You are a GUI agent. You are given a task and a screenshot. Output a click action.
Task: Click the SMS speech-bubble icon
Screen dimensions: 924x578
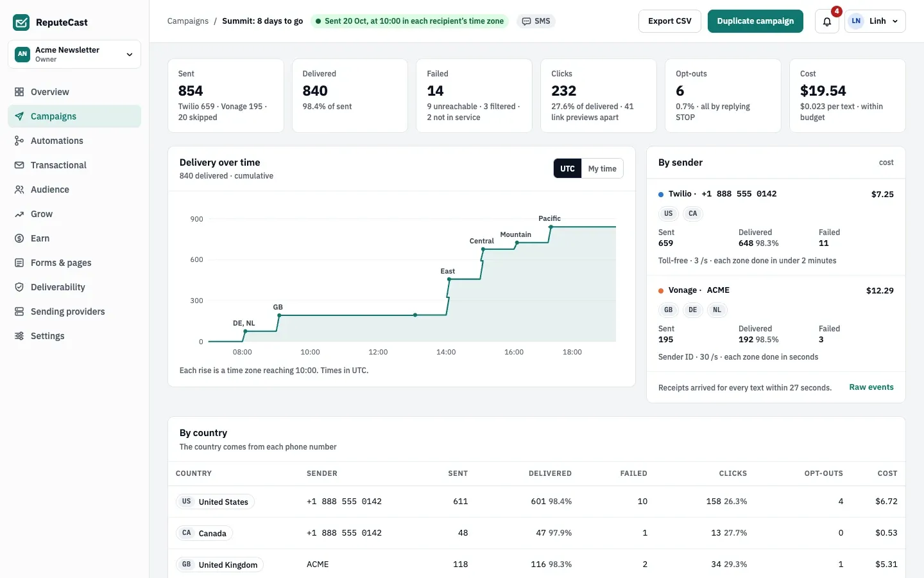(x=526, y=21)
